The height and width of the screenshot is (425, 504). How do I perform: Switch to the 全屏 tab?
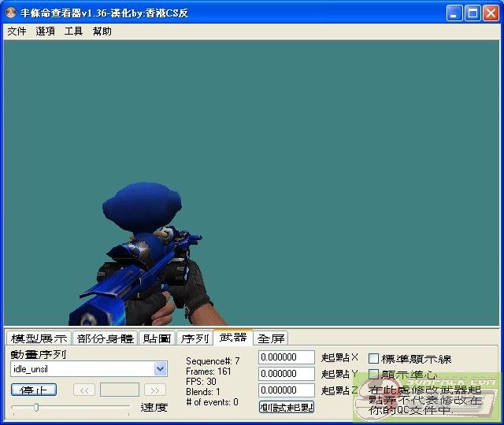pyautogui.click(x=271, y=338)
